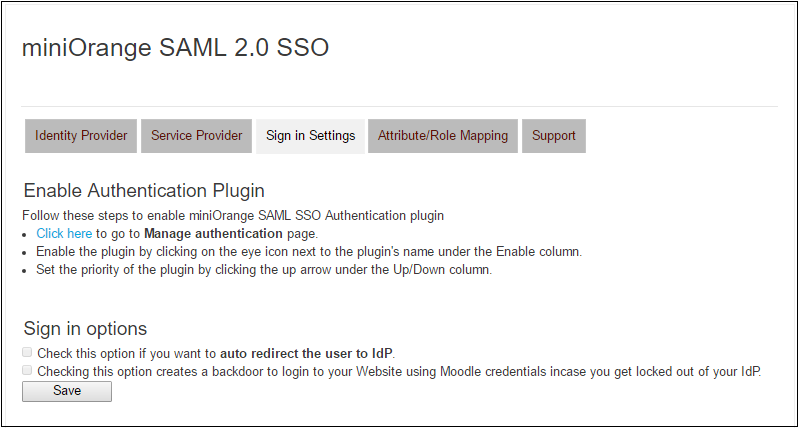The height and width of the screenshot is (428, 800).
Task: Click the Moodle credentials backdoor label text
Action: coord(399,371)
